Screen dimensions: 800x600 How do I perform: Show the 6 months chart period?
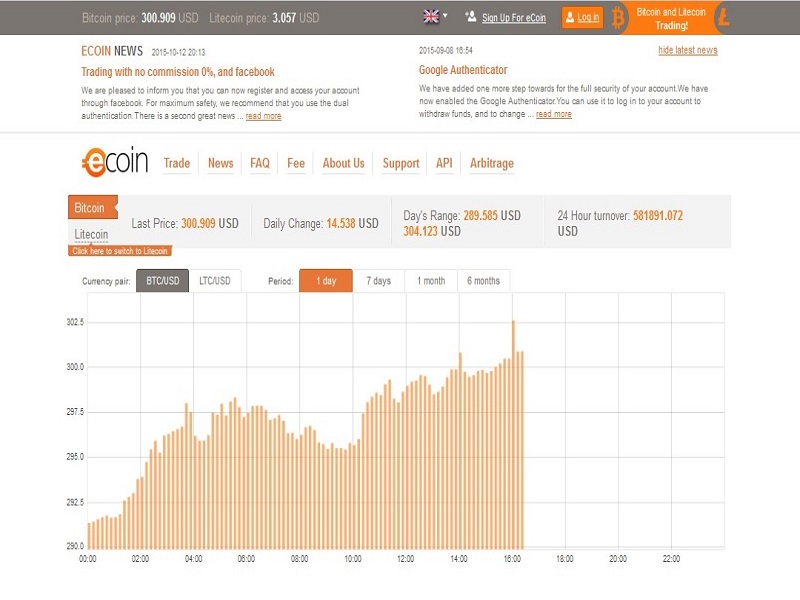coord(483,281)
